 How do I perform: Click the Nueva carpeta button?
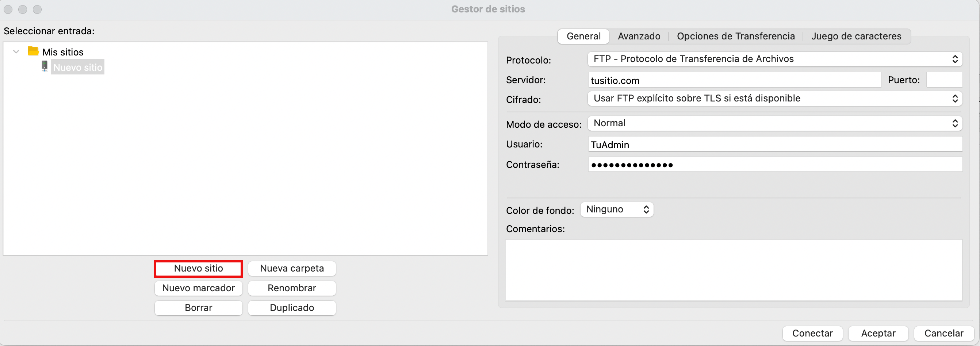291,268
